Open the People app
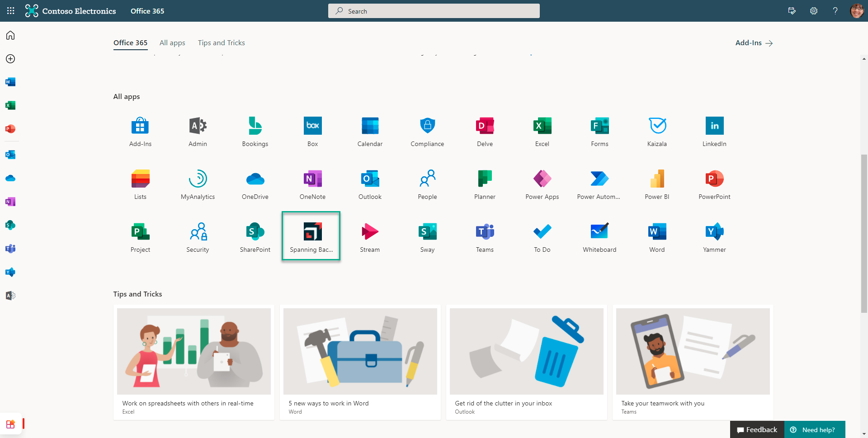The height and width of the screenshot is (438, 868). point(427,184)
